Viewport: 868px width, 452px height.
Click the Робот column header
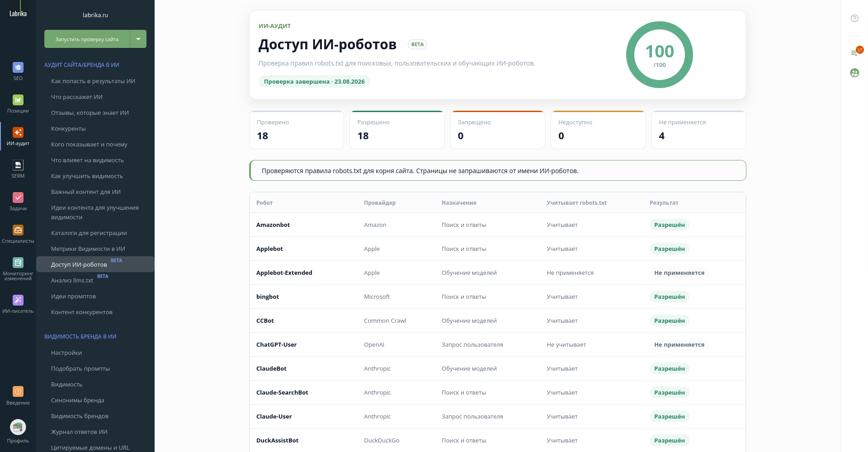point(264,203)
